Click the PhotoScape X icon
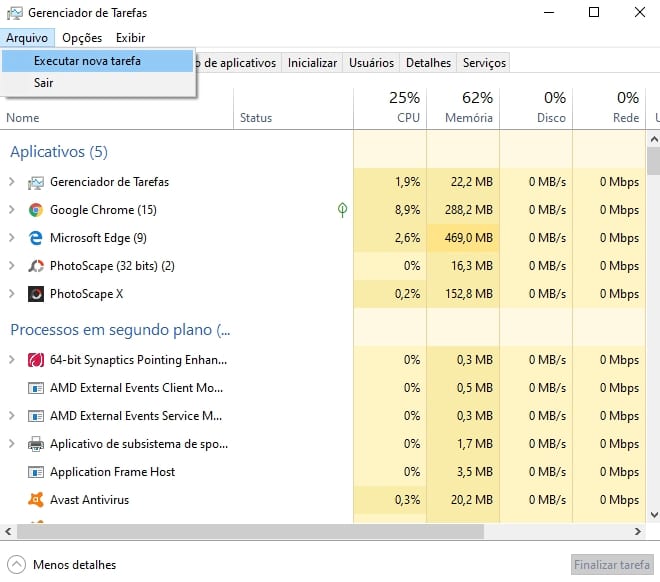660x582 pixels. click(x=36, y=294)
